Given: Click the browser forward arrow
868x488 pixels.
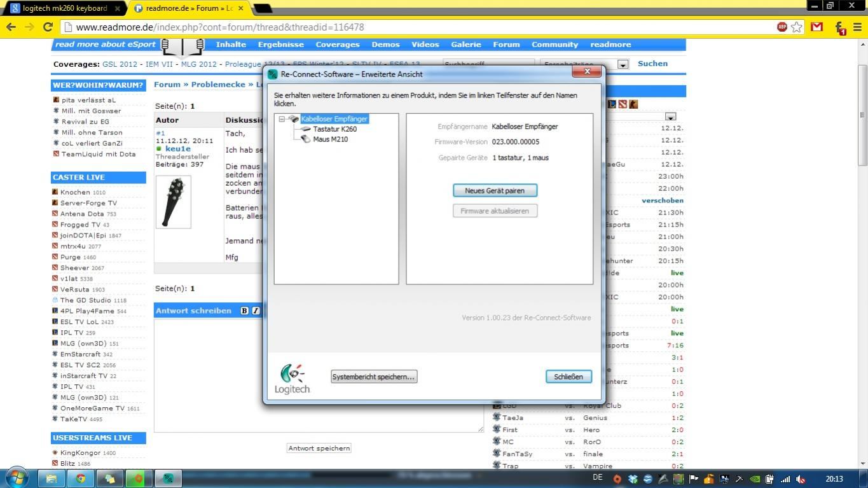Looking at the screenshot, I should click(x=29, y=27).
